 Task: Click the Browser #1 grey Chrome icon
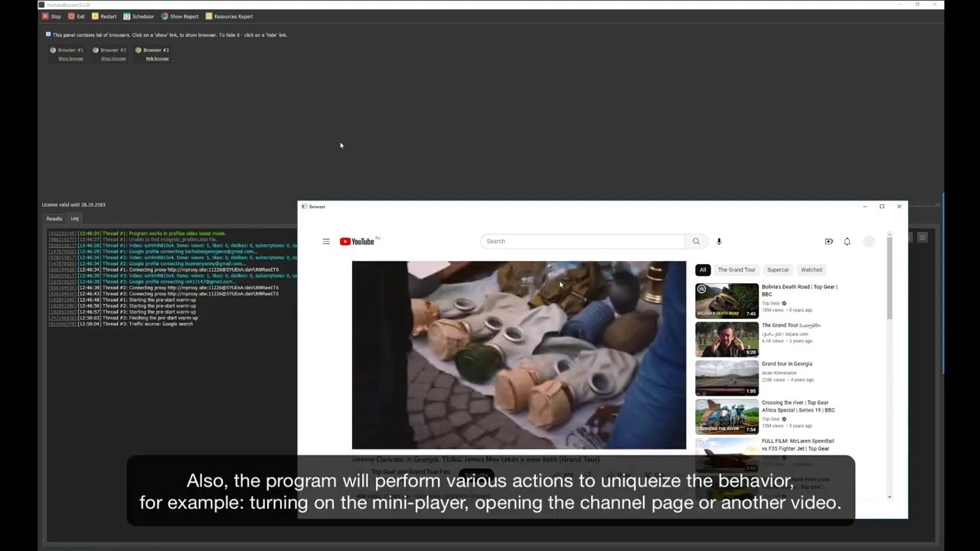click(53, 50)
